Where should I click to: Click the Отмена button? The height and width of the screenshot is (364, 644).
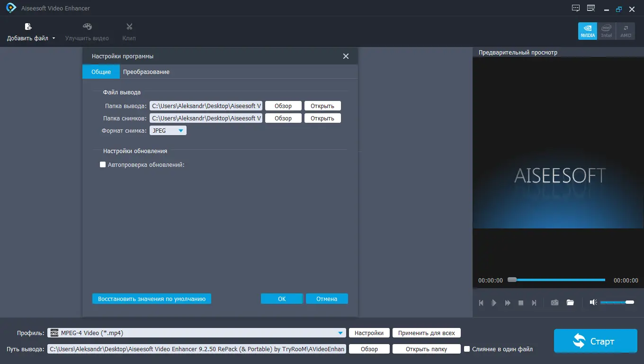327,299
